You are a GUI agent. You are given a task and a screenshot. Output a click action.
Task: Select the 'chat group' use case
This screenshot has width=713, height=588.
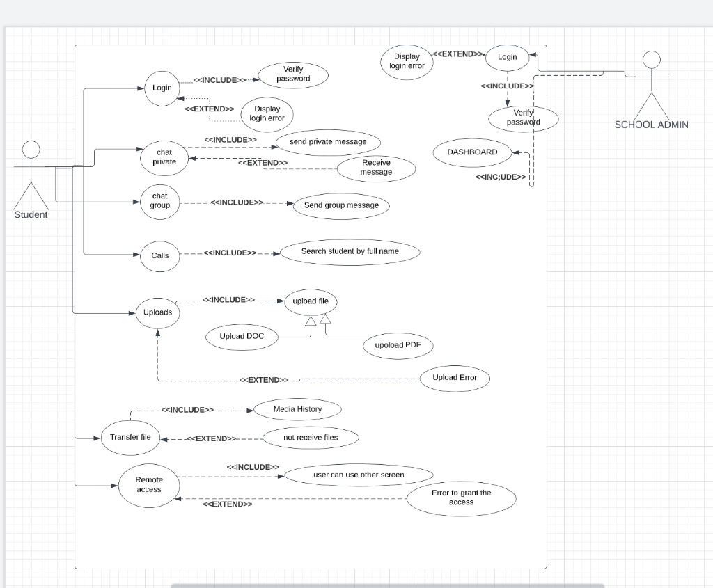(x=159, y=201)
